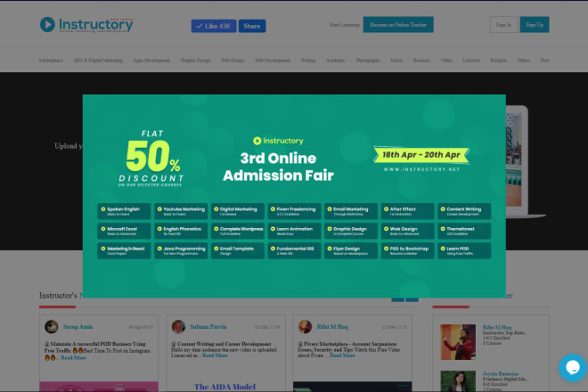
Task: Click the Facebook Like 43K button
Action: (x=214, y=26)
